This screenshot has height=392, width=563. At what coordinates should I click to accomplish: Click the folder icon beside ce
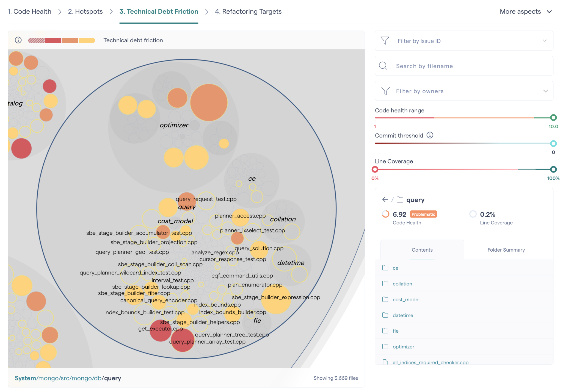(385, 268)
